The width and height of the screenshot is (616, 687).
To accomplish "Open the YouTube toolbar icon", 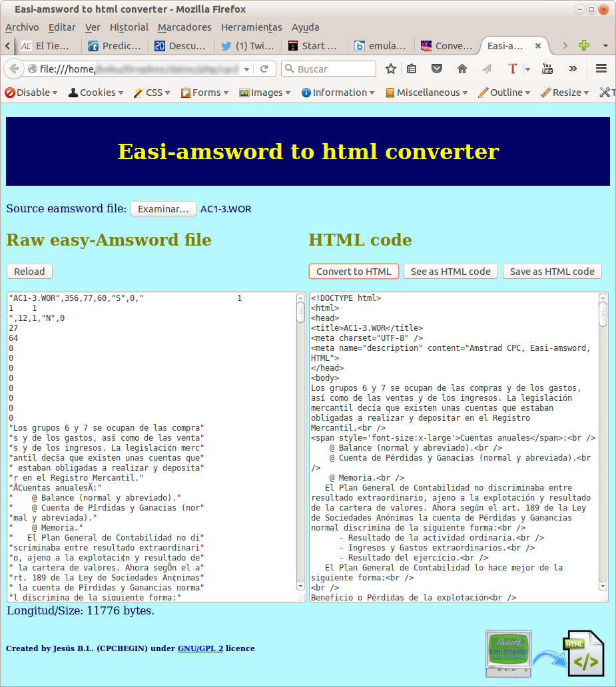I will [547, 69].
